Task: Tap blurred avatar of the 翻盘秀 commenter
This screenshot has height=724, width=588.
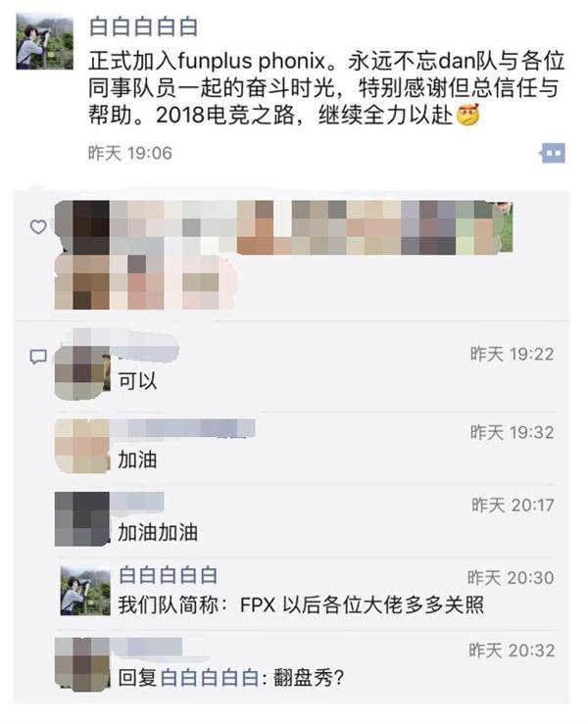Action: coord(82,664)
